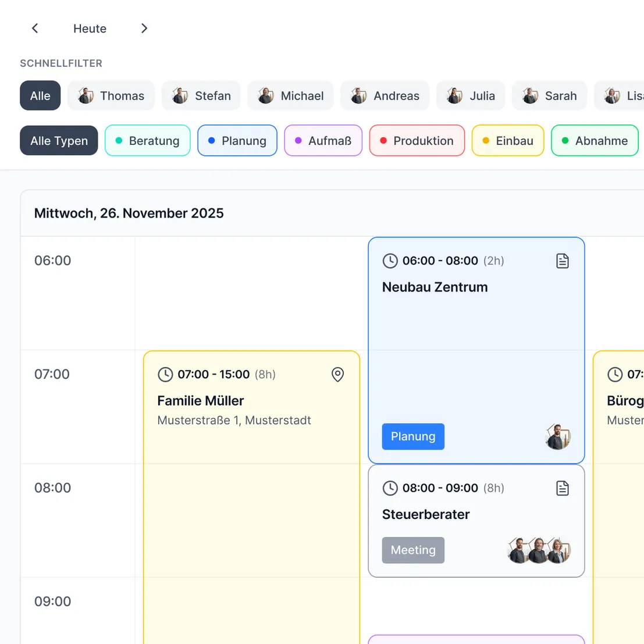644x644 pixels.
Task: Click avatar on Neubau Zentrum appointment
Action: pos(558,437)
